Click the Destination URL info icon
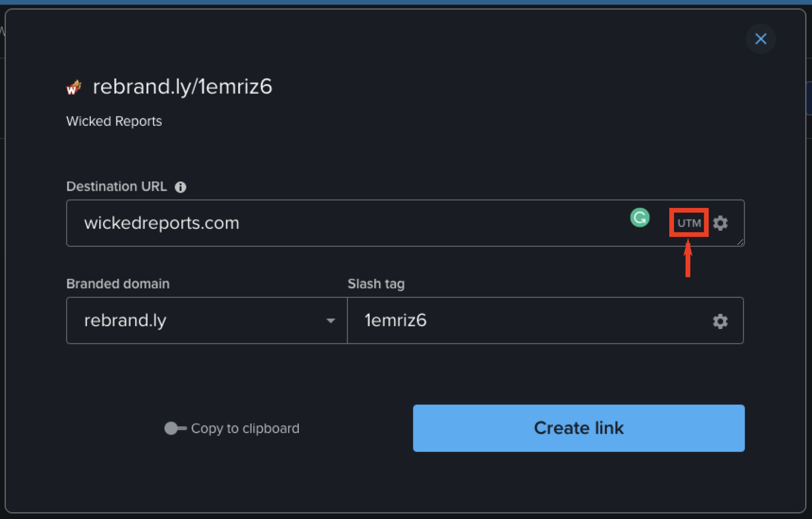812x519 pixels. [181, 187]
